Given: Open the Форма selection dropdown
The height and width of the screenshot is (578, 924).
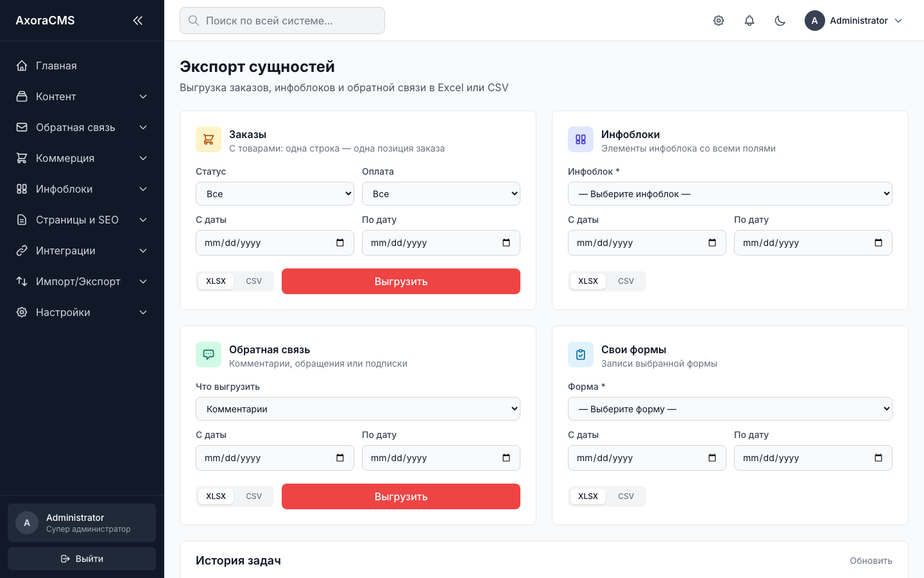Looking at the screenshot, I should tap(730, 409).
